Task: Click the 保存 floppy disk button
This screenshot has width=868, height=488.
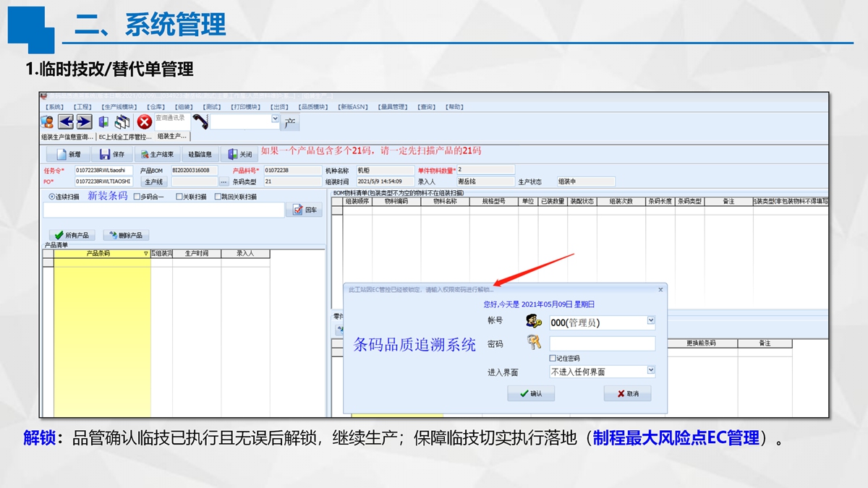Action: point(112,155)
